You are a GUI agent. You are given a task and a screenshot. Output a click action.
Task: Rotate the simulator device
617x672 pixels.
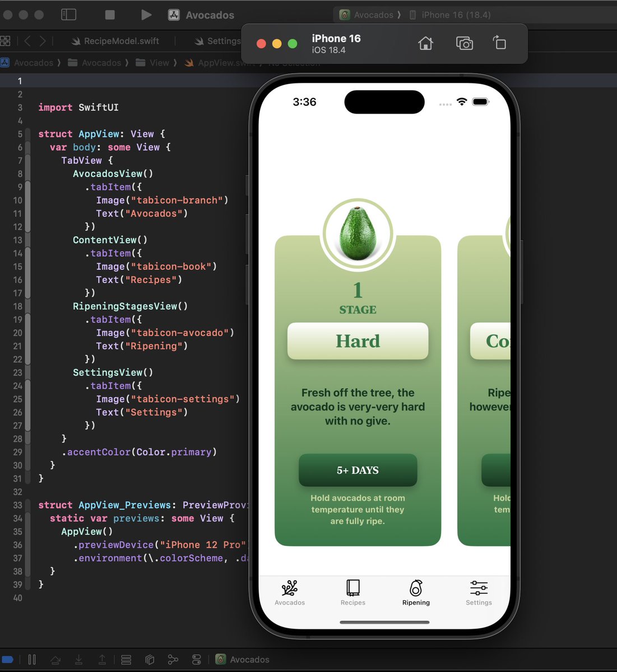click(x=499, y=43)
